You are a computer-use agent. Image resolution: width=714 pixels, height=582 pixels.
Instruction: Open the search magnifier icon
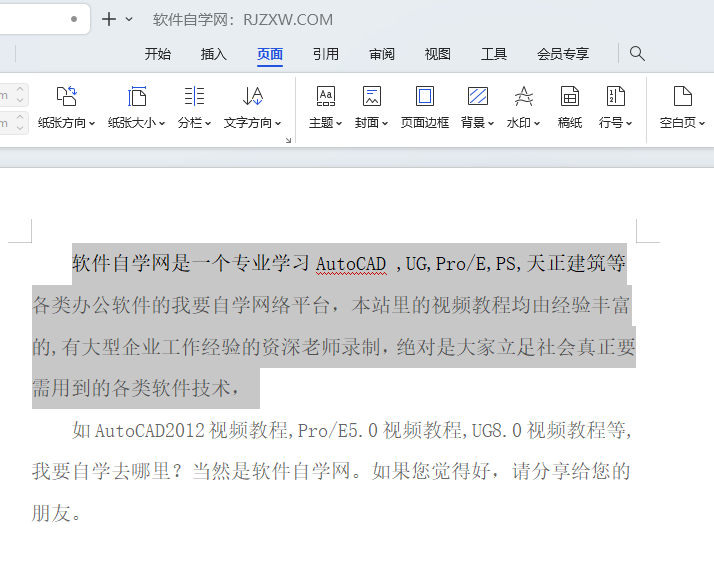coord(637,54)
